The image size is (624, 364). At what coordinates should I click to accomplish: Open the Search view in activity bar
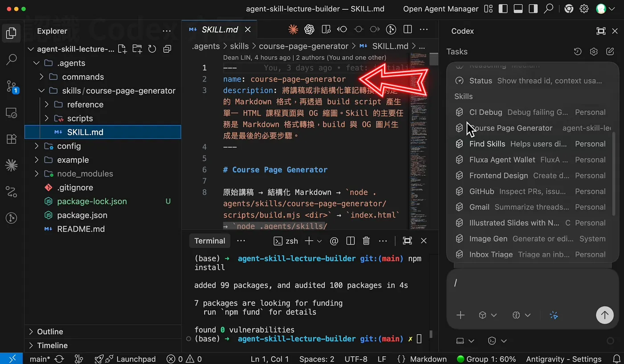coord(12,59)
